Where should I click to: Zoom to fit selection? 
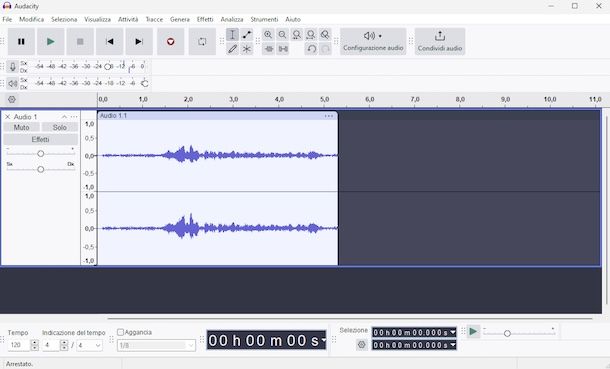296,35
